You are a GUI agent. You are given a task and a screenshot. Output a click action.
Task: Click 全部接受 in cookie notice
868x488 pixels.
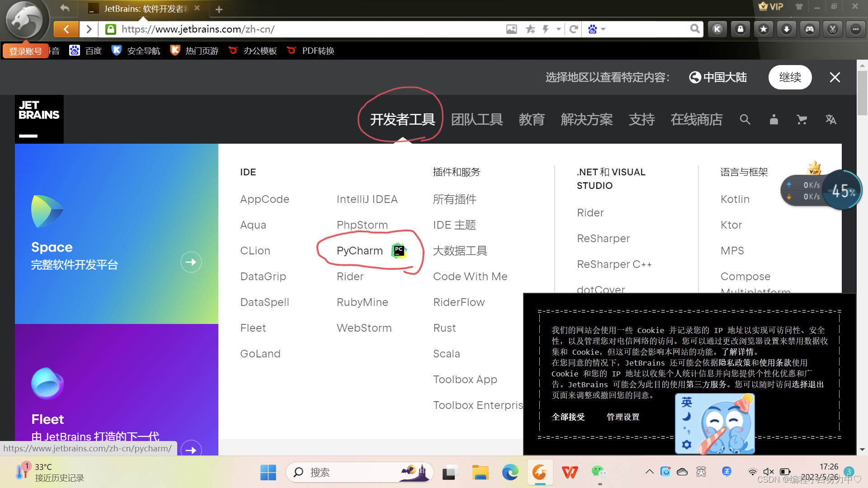click(568, 417)
